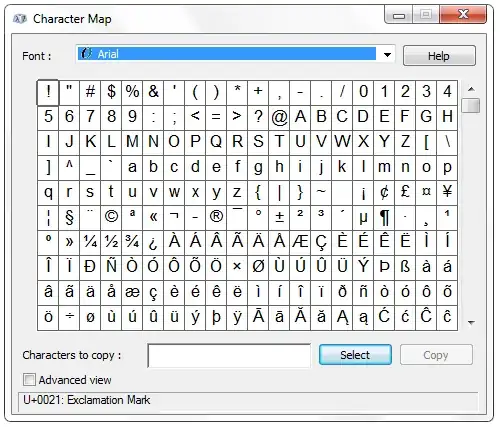Click the Select button
The height and width of the screenshot is (427, 500).
click(355, 355)
